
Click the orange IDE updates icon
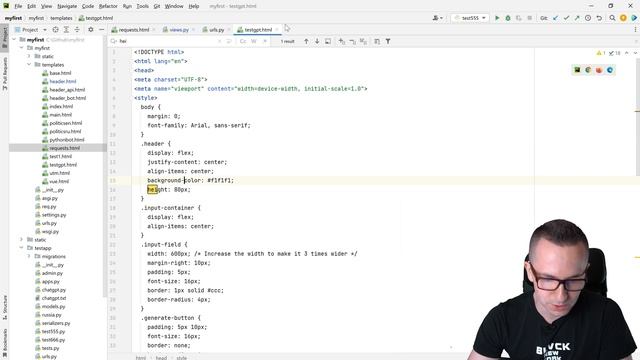[x=623, y=18]
